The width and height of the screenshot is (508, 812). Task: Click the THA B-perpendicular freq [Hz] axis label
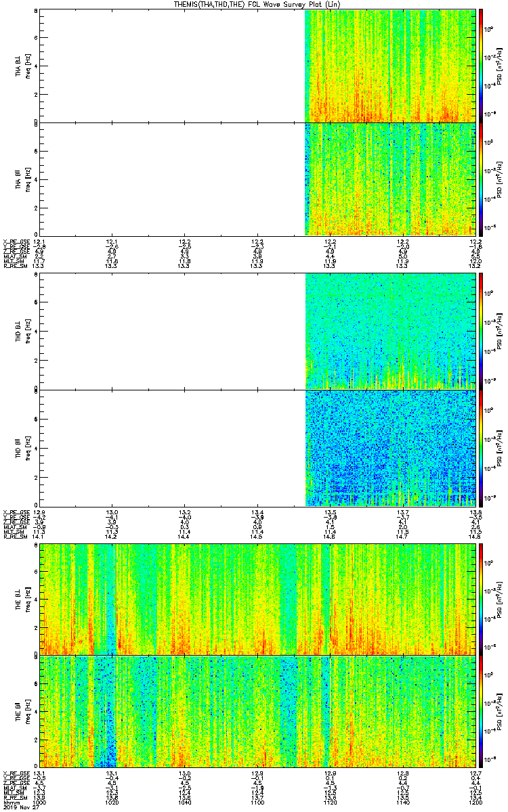[x=27, y=66]
